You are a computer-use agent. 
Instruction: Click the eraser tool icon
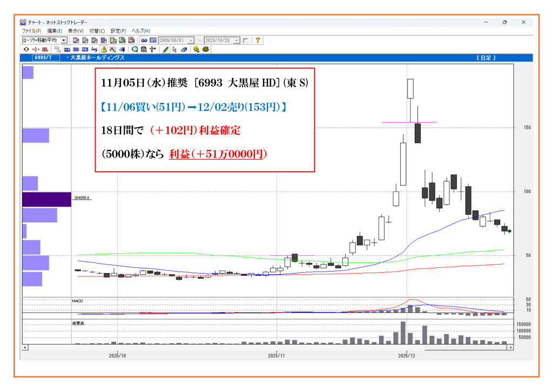click(x=184, y=49)
